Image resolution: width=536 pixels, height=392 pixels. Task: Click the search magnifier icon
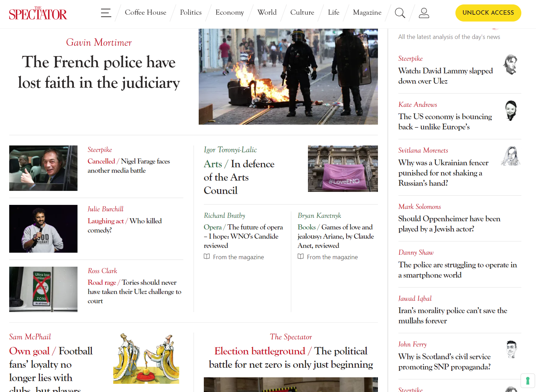click(400, 13)
